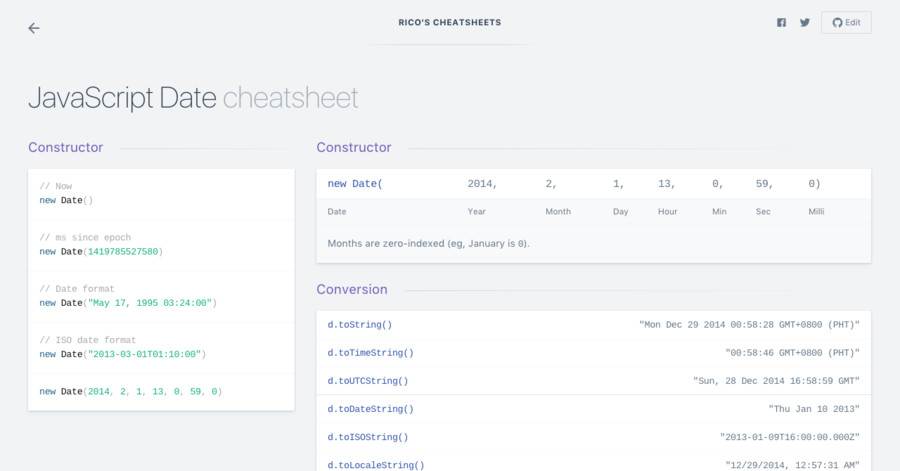Click the left Constructor section heading
Screen dimensions: 900x471
(x=65, y=147)
